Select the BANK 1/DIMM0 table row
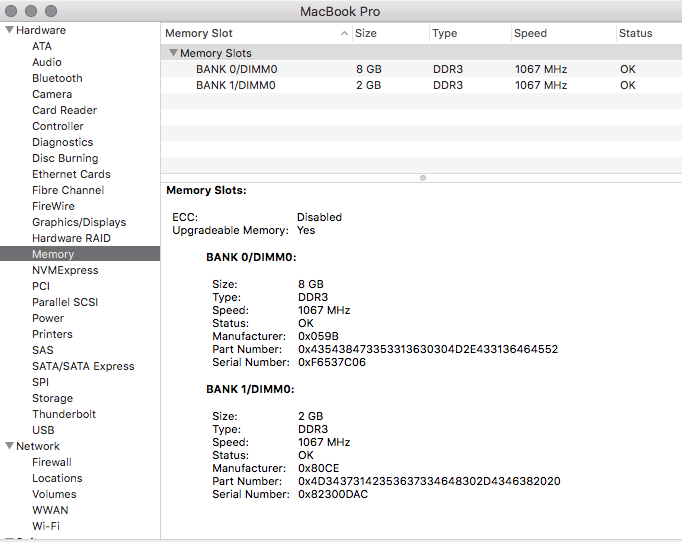682x542 pixels. pyautogui.click(x=421, y=85)
